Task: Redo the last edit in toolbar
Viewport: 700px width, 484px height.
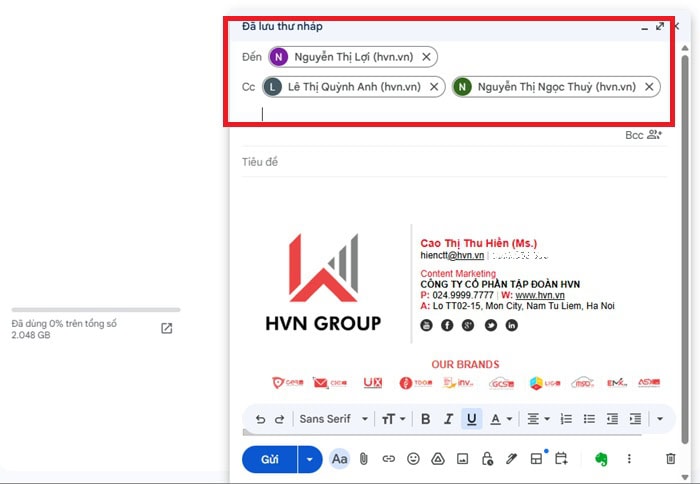Action: [279, 419]
